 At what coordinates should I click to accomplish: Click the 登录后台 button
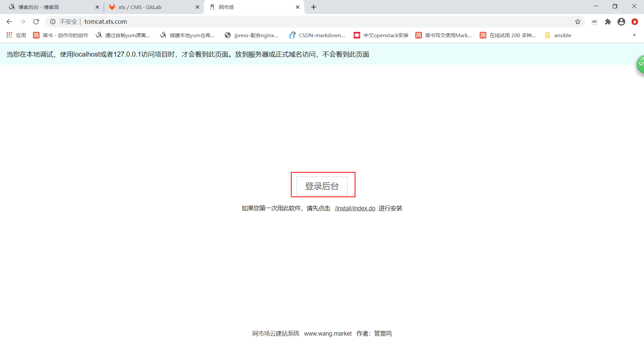322,186
